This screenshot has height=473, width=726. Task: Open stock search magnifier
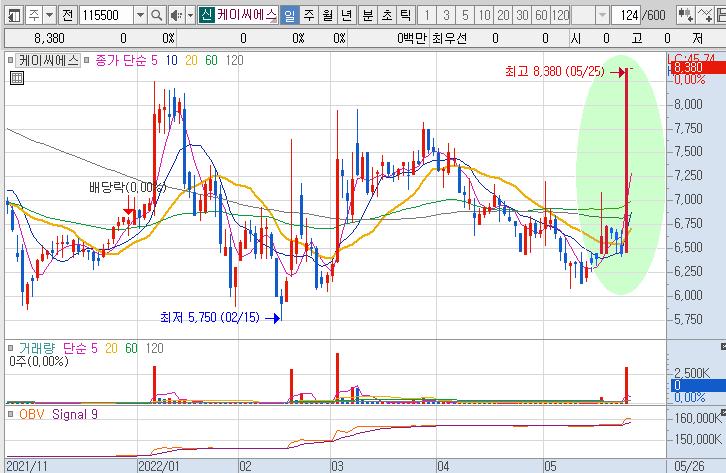tap(157, 16)
